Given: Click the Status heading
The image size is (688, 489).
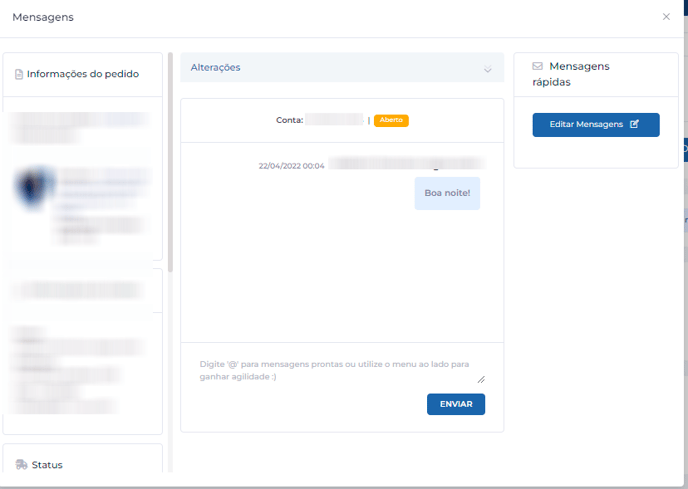Looking at the screenshot, I should click(x=47, y=465).
